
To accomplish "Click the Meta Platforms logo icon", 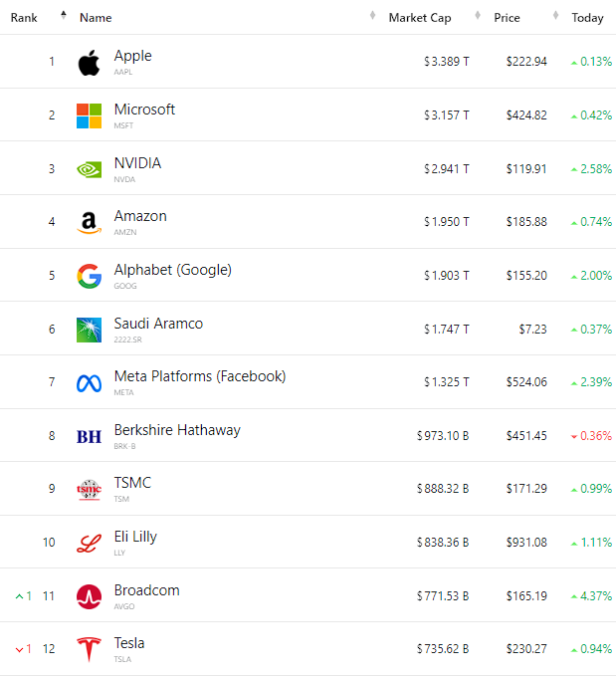I will 89,383.
